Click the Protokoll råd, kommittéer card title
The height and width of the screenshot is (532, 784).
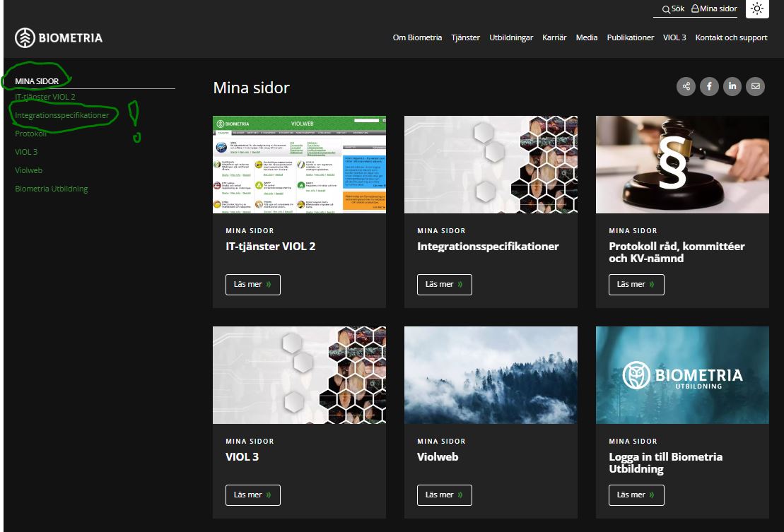coord(677,252)
